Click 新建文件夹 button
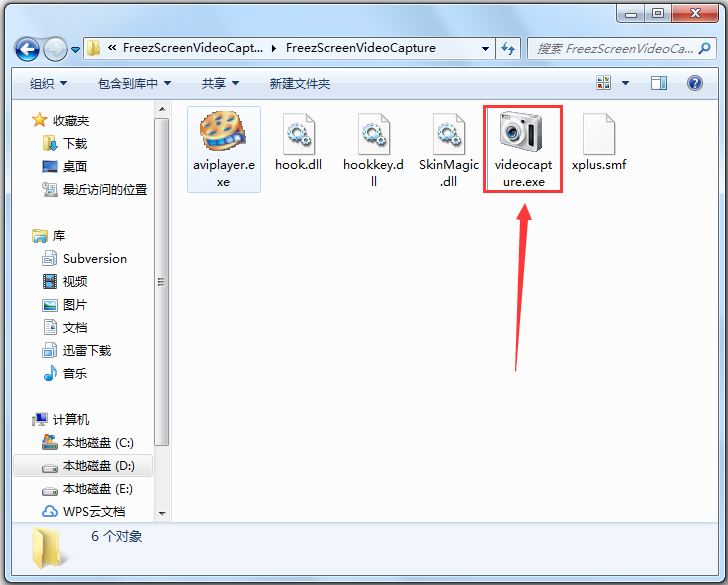This screenshot has height=585, width=728. click(299, 84)
